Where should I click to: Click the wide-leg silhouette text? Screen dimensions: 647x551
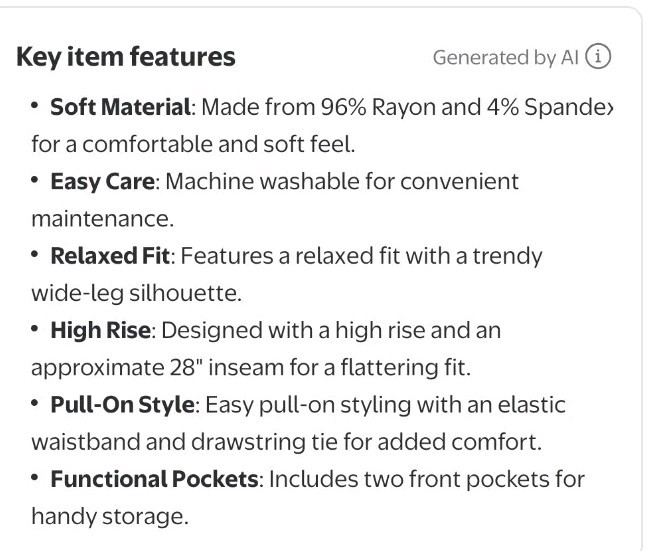click(x=120, y=293)
